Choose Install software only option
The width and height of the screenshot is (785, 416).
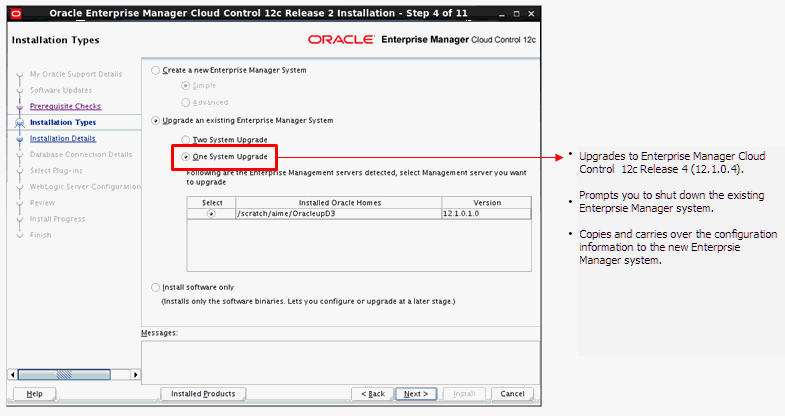[x=156, y=287]
